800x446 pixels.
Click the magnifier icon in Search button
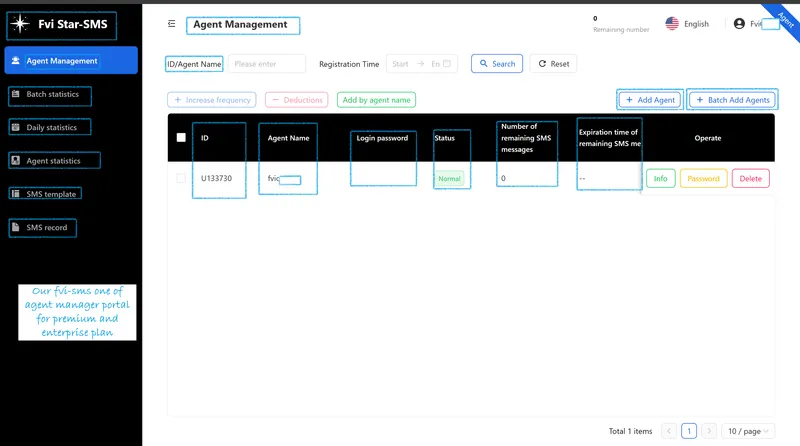click(x=484, y=64)
